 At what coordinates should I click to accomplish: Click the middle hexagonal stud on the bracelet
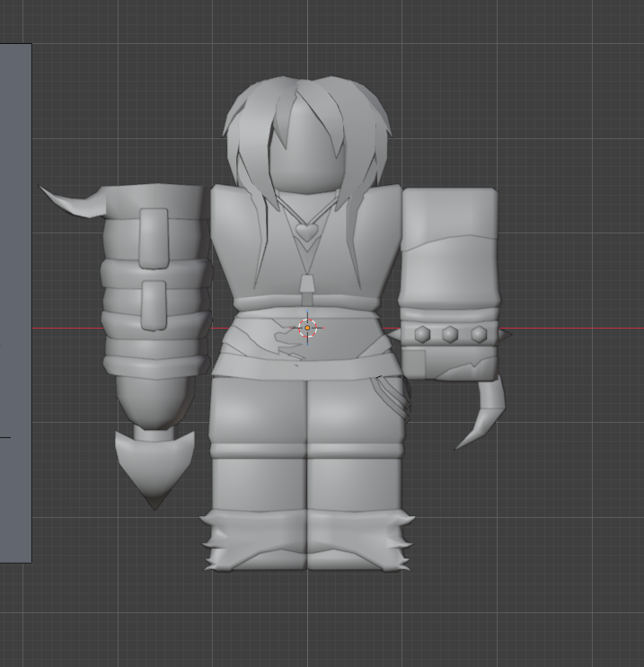click(450, 335)
